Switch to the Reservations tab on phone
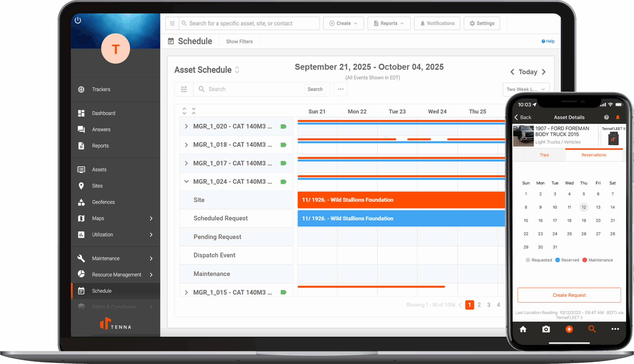Screen dimensions: 634x364 (x=593, y=155)
